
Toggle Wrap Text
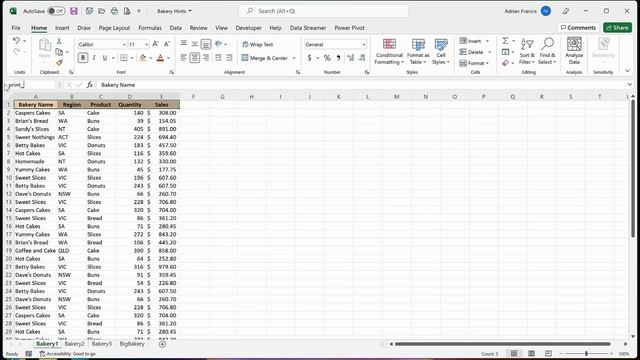pyautogui.click(x=258, y=44)
